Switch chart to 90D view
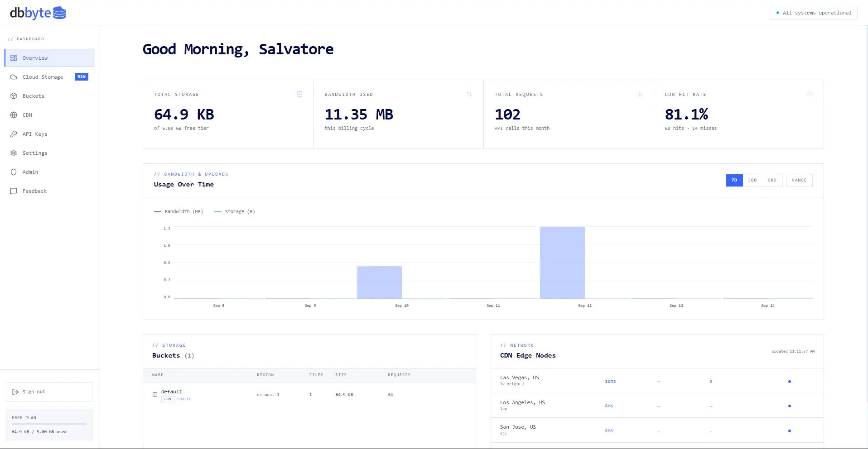The height and width of the screenshot is (449, 868). (x=772, y=180)
